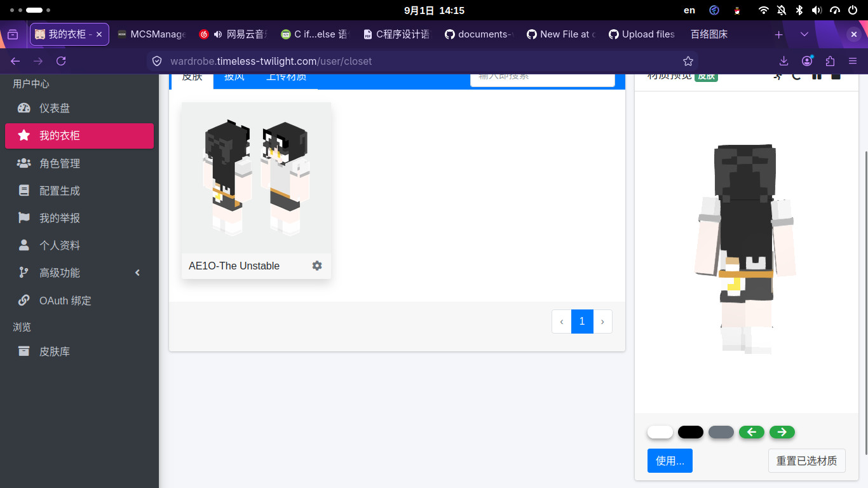The image size is (868, 488).
Task: Expand 高级功能 submenu chevron
Action: click(x=138, y=273)
